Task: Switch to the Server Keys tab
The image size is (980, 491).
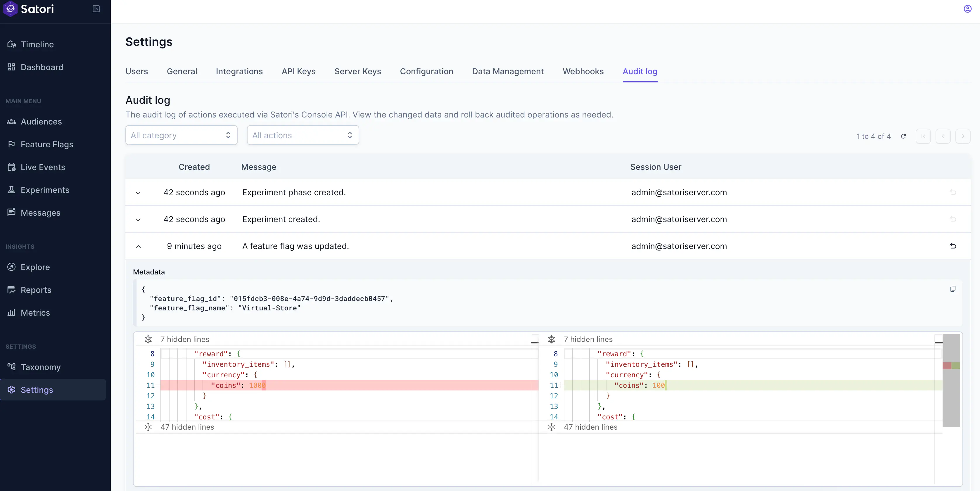Action: 358,72
